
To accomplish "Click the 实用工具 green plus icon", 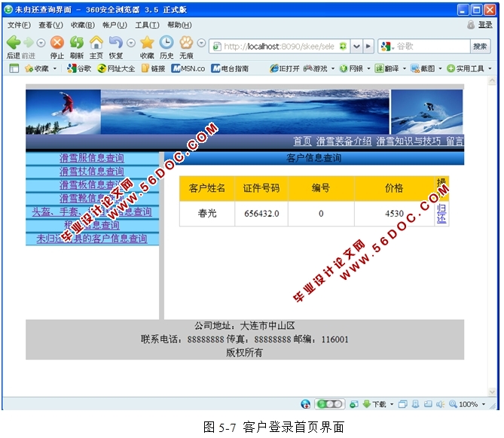I will coord(451,68).
